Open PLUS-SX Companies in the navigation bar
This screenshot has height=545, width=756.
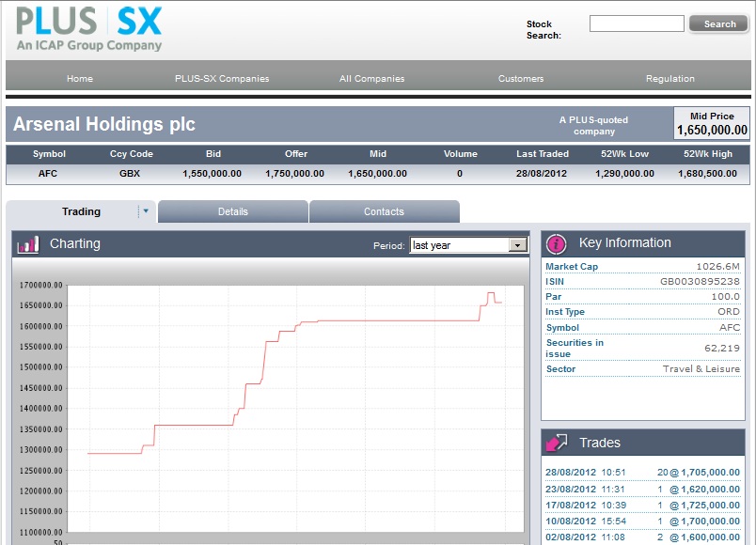tap(222, 79)
